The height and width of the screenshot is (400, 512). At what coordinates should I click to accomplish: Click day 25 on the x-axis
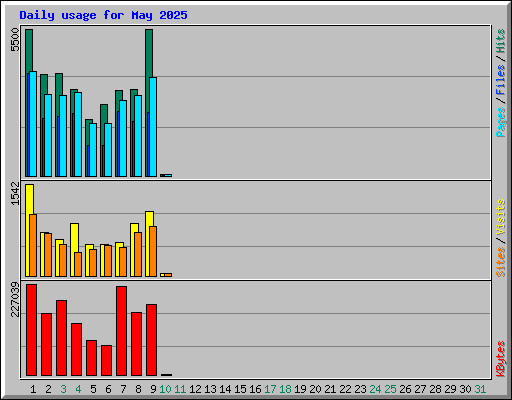click(x=390, y=389)
